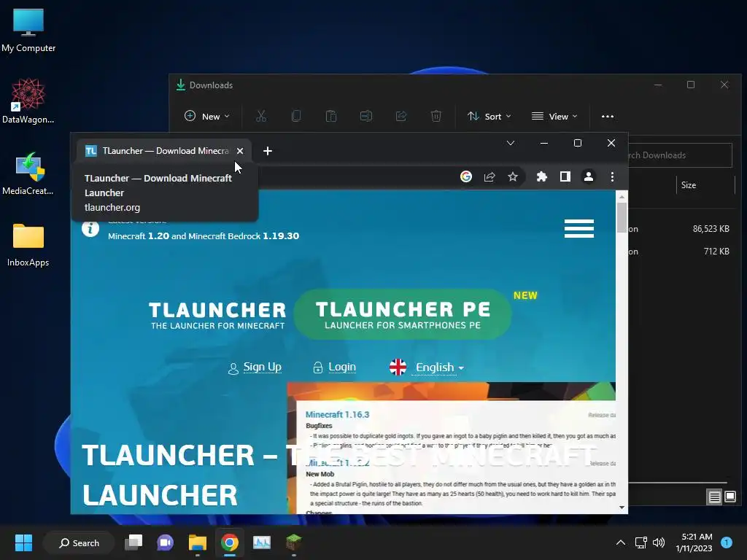
Task: Select the TLauncher browser tab
Action: tap(164, 151)
